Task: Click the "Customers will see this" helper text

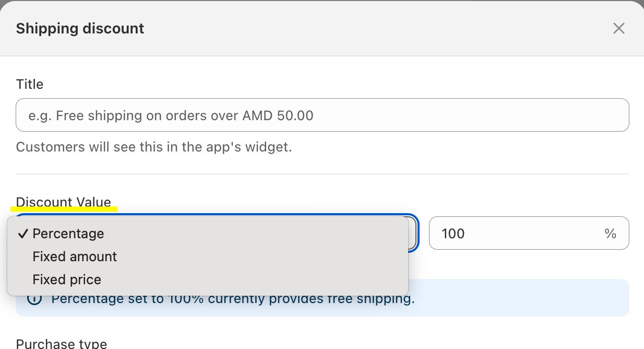Action: pos(153,147)
